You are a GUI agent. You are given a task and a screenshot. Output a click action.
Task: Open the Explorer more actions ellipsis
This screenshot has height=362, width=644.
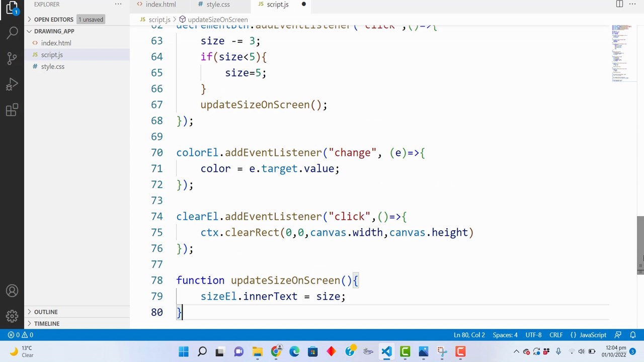tap(118, 4)
